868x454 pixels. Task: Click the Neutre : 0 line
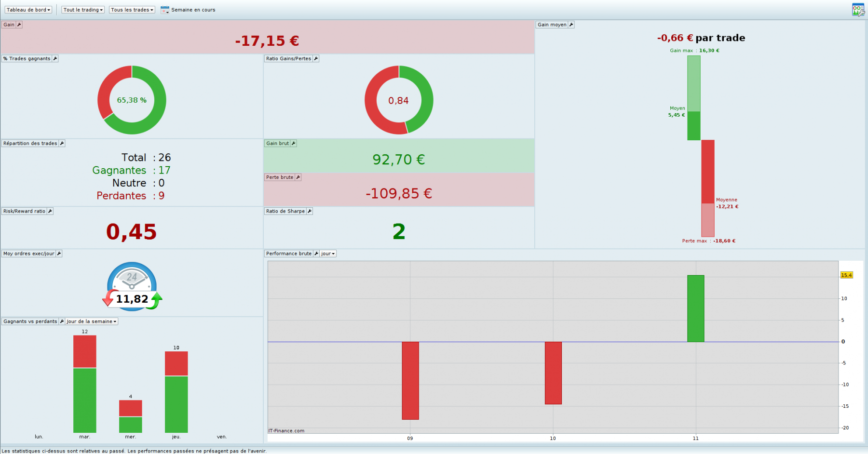[138, 183]
